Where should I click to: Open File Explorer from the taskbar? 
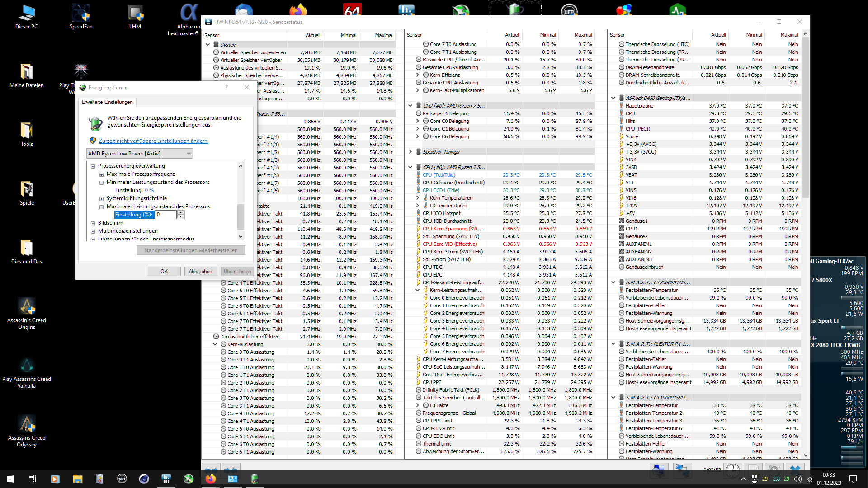[x=77, y=479]
